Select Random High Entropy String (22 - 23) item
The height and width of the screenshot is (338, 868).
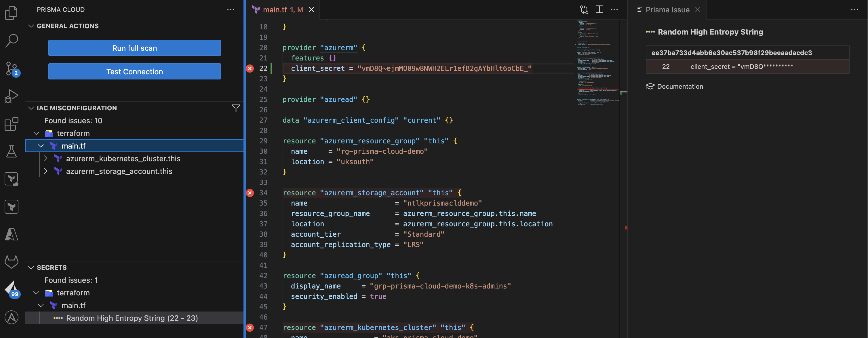click(134, 318)
